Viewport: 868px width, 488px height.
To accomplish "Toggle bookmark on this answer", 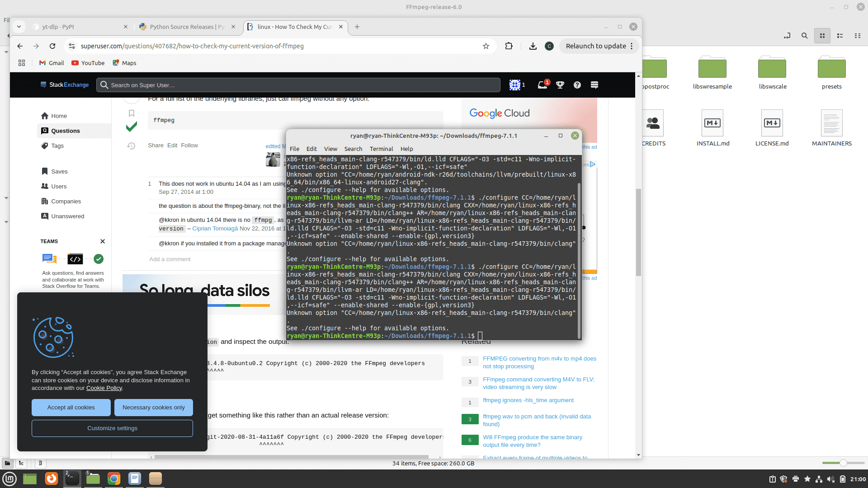I will (132, 113).
